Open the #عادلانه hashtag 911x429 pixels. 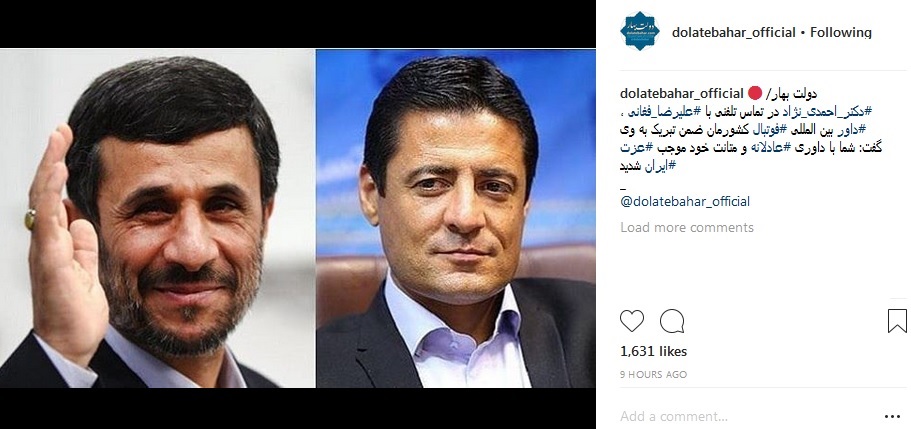763,148
